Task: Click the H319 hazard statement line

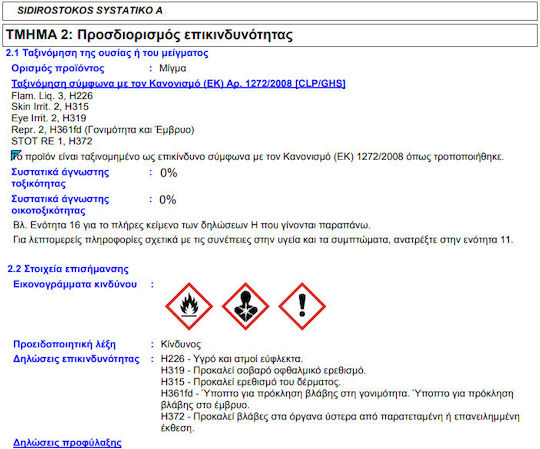Action: [x=263, y=370]
